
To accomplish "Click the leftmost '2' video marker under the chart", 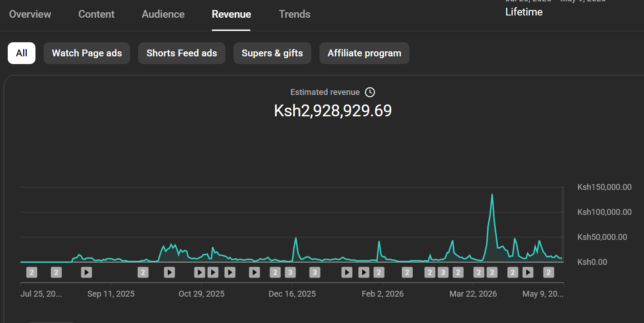I will coord(31,272).
